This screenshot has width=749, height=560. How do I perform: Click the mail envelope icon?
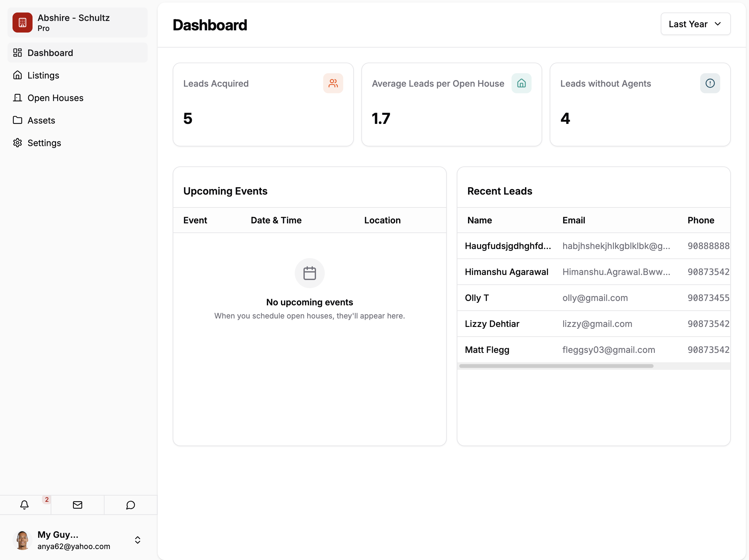[x=78, y=505]
